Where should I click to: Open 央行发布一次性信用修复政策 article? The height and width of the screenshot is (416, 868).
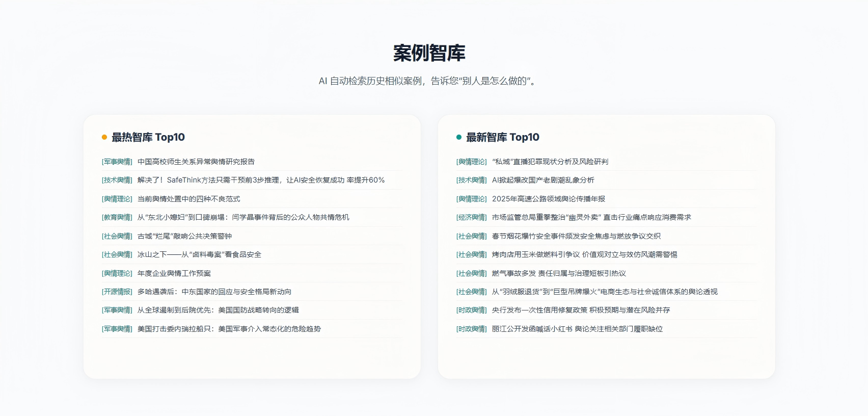pyautogui.click(x=581, y=310)
